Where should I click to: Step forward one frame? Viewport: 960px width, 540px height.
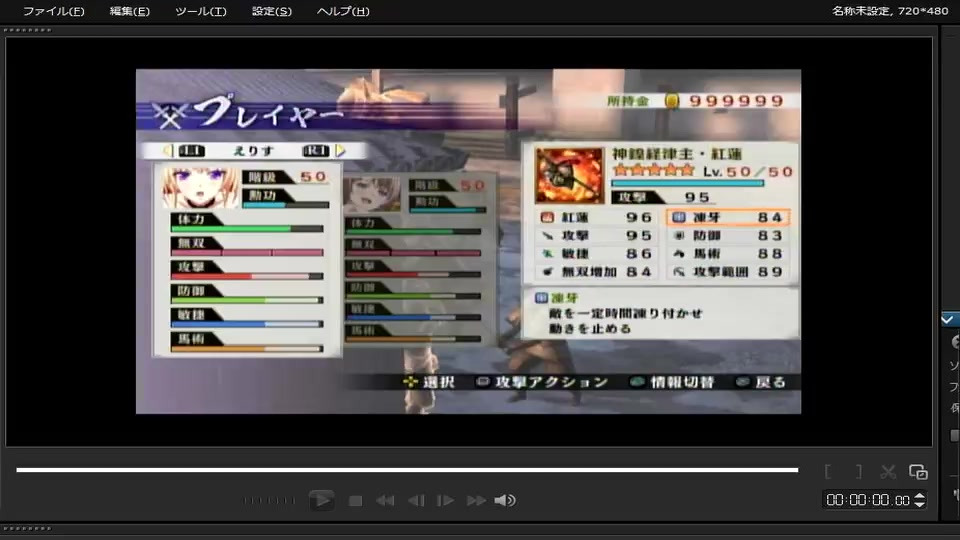(445, 501)
